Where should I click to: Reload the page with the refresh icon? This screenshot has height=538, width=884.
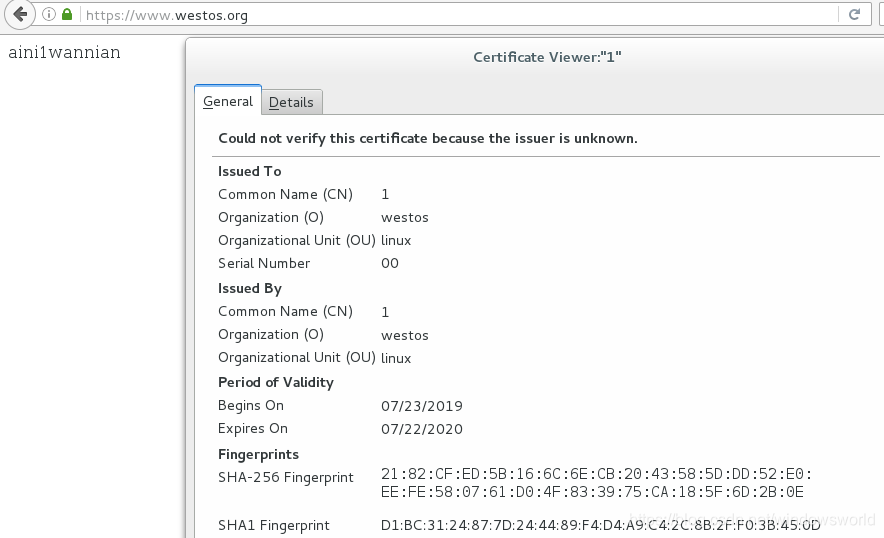point(854,14)
